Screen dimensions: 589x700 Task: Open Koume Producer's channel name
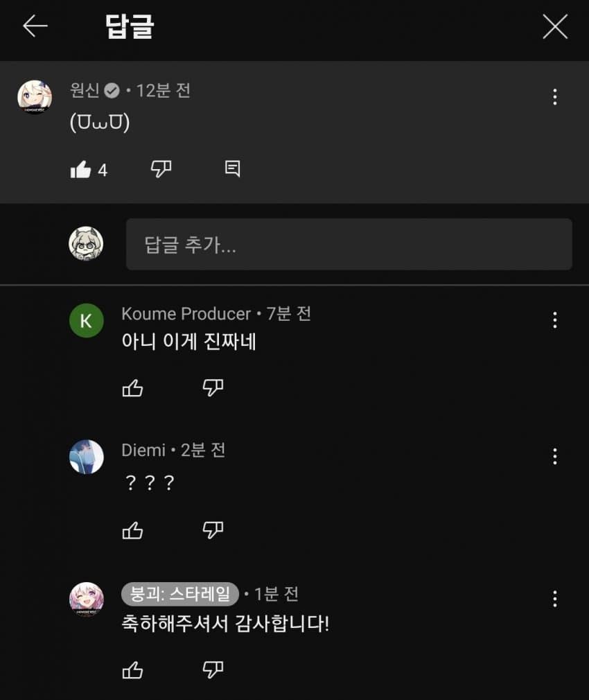point(186,314)
